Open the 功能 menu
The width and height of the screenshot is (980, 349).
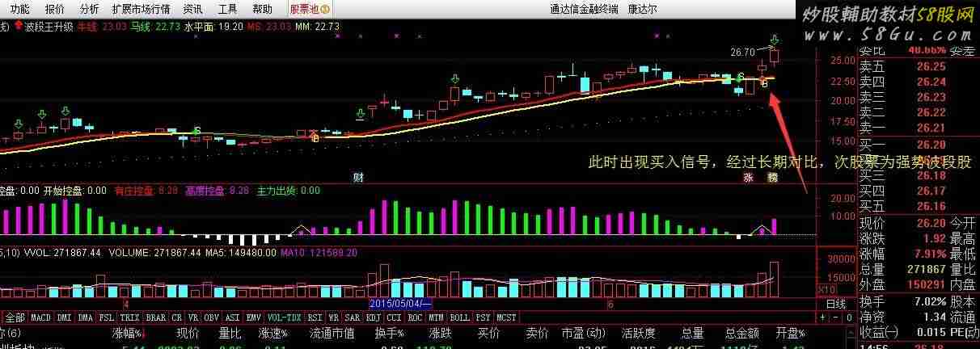coord(19,9)
